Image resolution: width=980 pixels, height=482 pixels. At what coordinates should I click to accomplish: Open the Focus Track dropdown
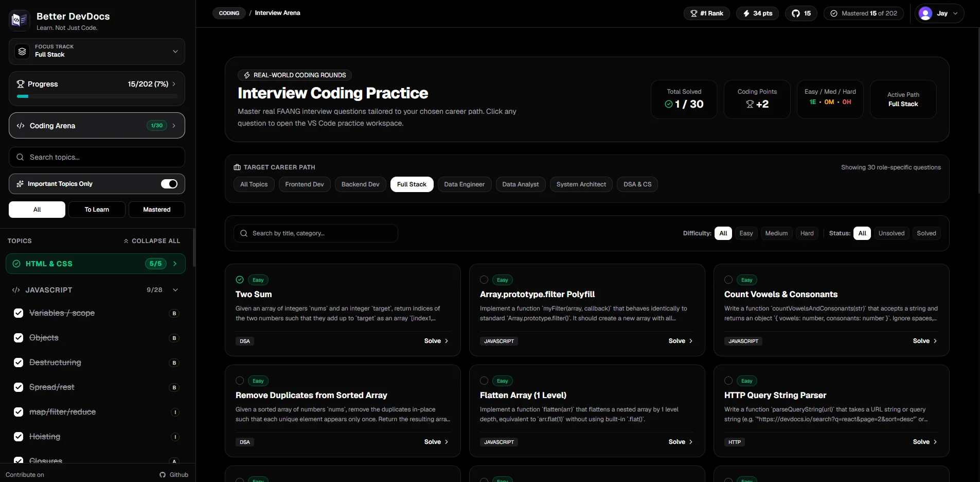point(97,51)
